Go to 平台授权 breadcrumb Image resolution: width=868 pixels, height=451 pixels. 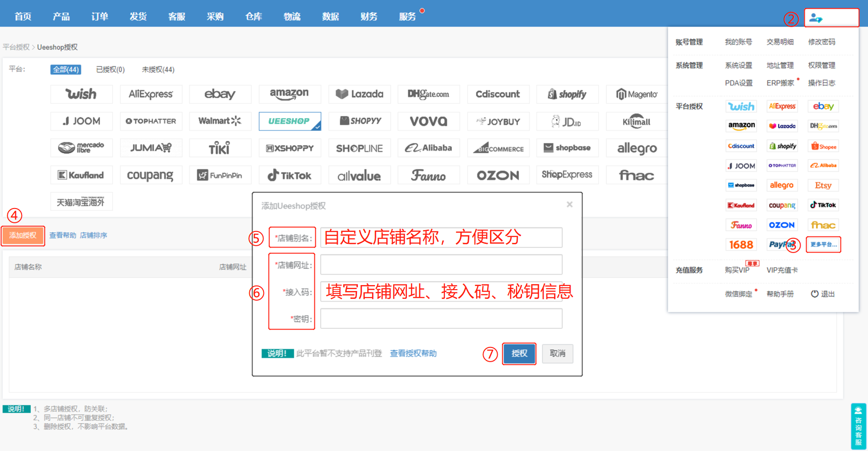16,47
